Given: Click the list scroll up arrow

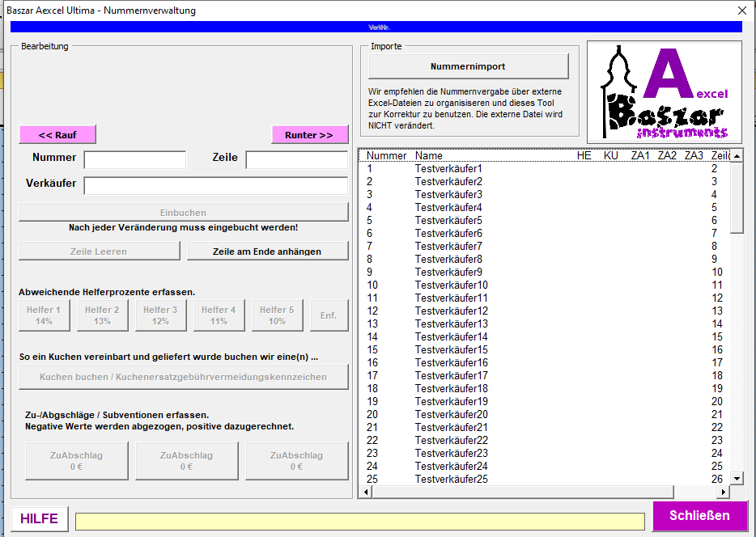Looking at the screenshot, I should [737, 155].
